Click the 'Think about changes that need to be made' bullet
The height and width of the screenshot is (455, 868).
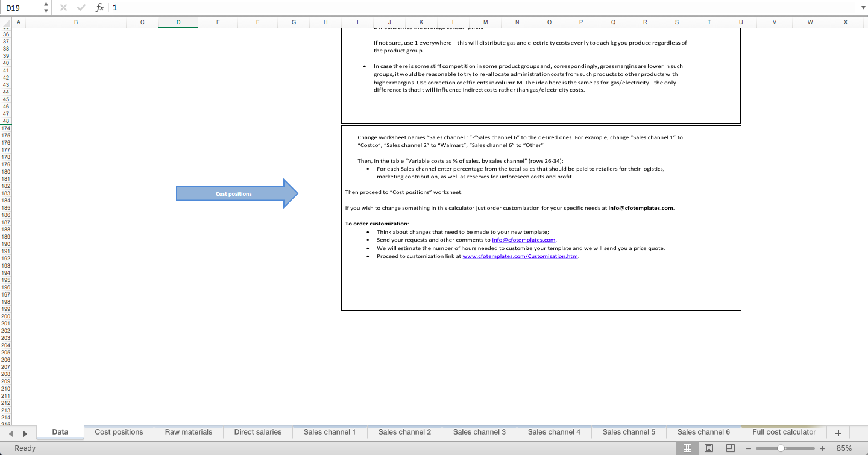(x=462, y=232)
